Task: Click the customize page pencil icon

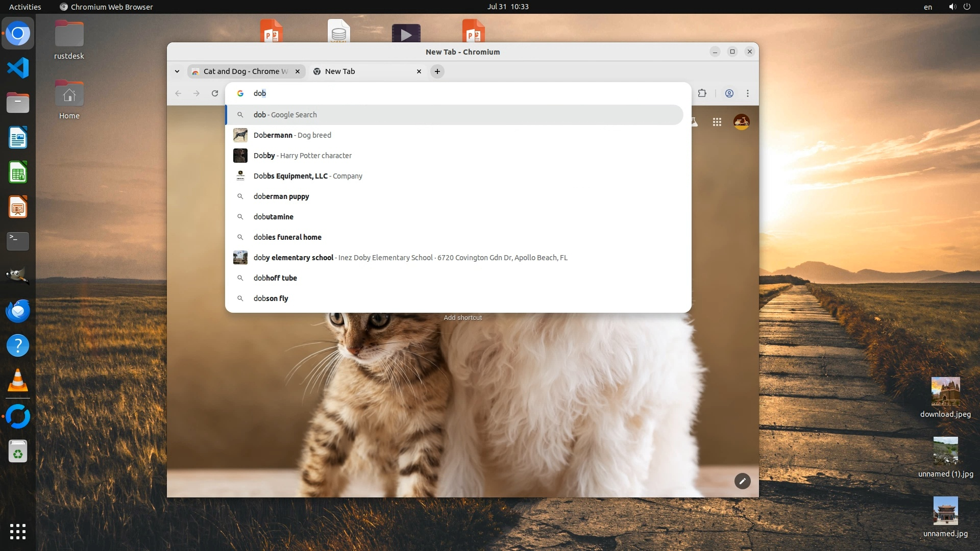Action: pyautogui.click(x=742, y=481)
